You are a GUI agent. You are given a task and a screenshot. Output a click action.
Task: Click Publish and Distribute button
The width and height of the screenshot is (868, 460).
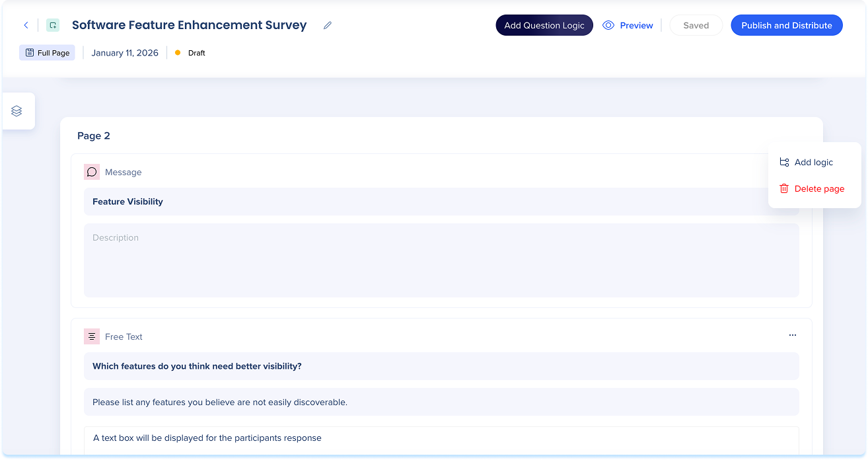(x=786, y=26)
